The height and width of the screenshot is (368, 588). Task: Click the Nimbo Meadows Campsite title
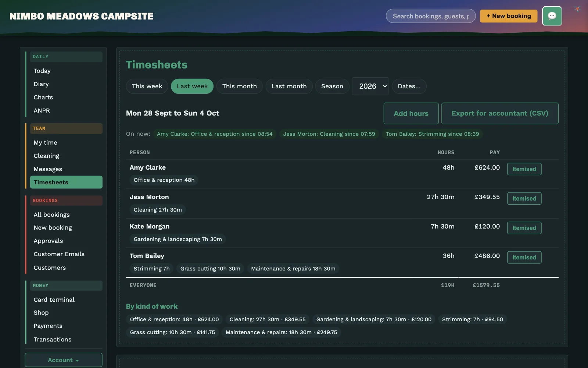(x=82, y=16)
